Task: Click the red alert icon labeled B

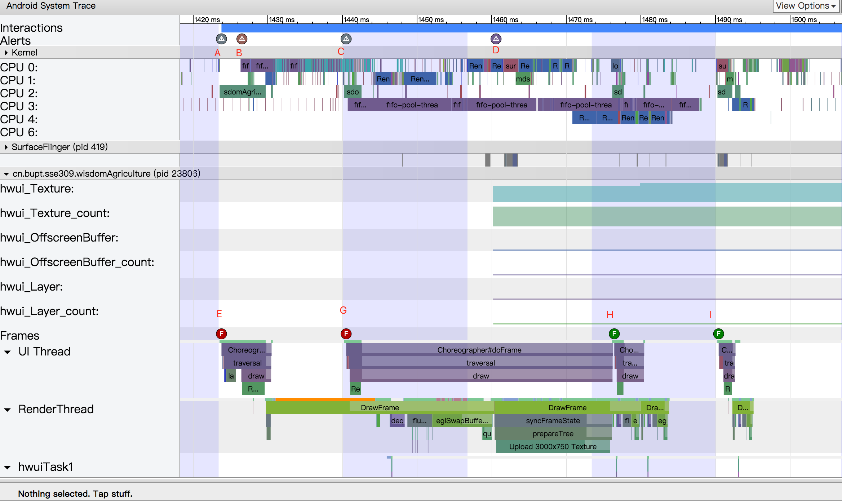Action: tap(241, 39)
